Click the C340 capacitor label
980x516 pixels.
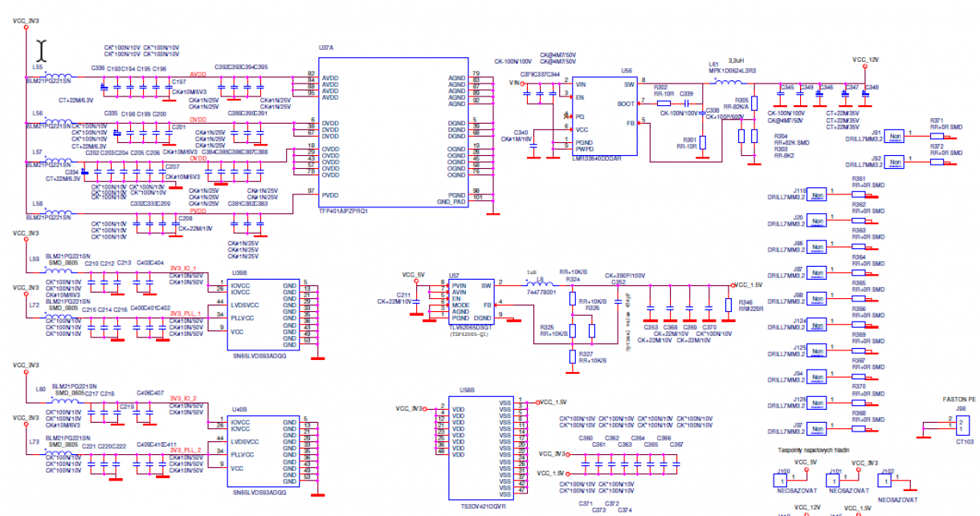tap(521, 132)
